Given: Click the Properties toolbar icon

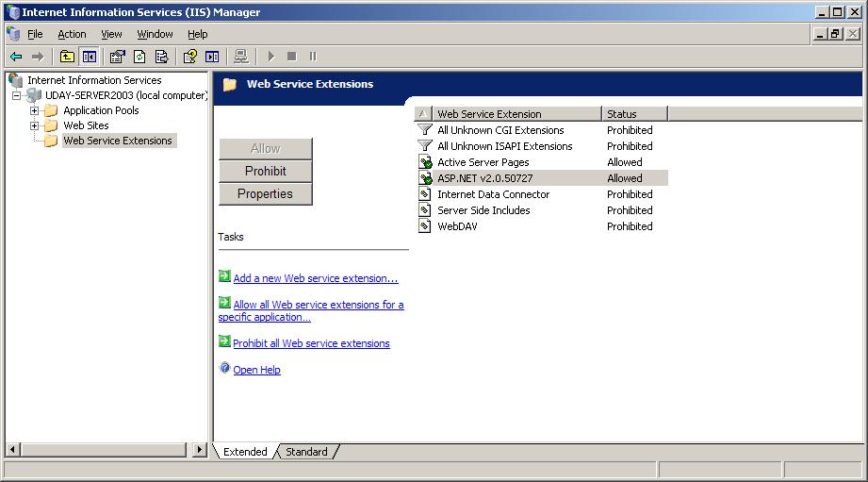Looking at the screenshot, I should click(x=117, y=57).
